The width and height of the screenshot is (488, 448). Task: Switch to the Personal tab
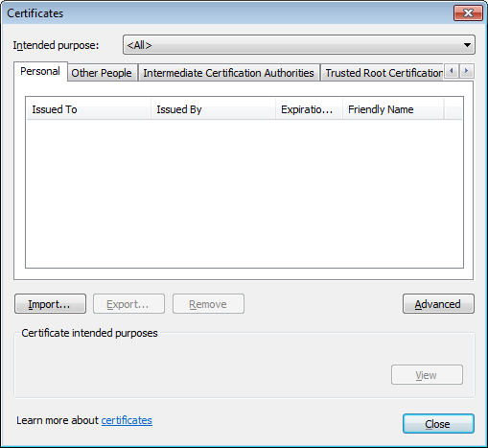pos(40,71)
